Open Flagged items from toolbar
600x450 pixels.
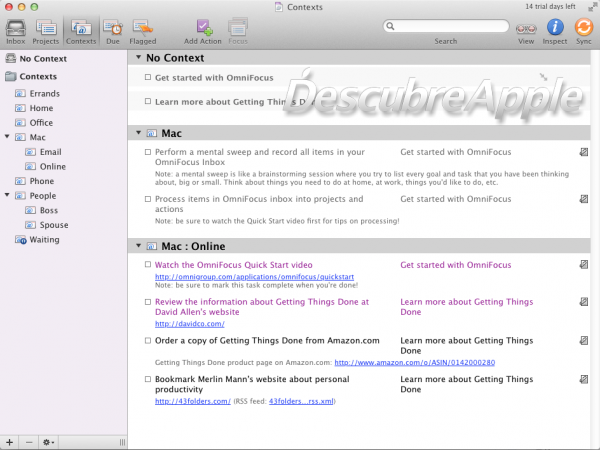tap(143, 31)
